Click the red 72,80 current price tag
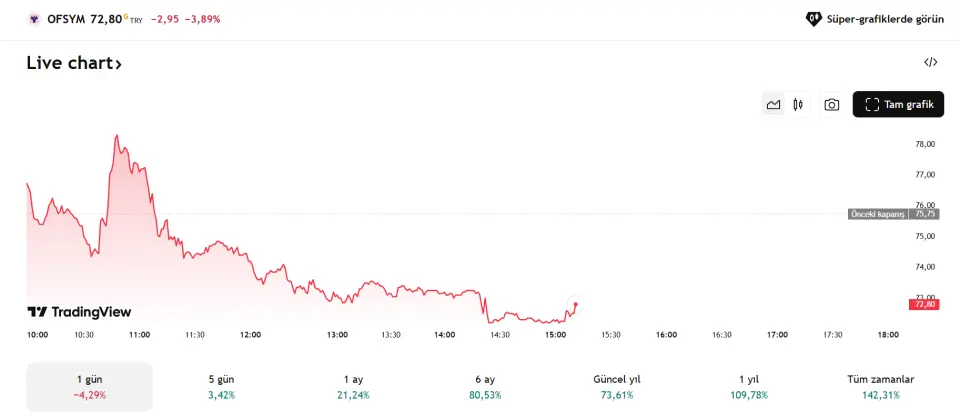The height and width of the screenshot is (417, 960). click(x=923, y=304)
